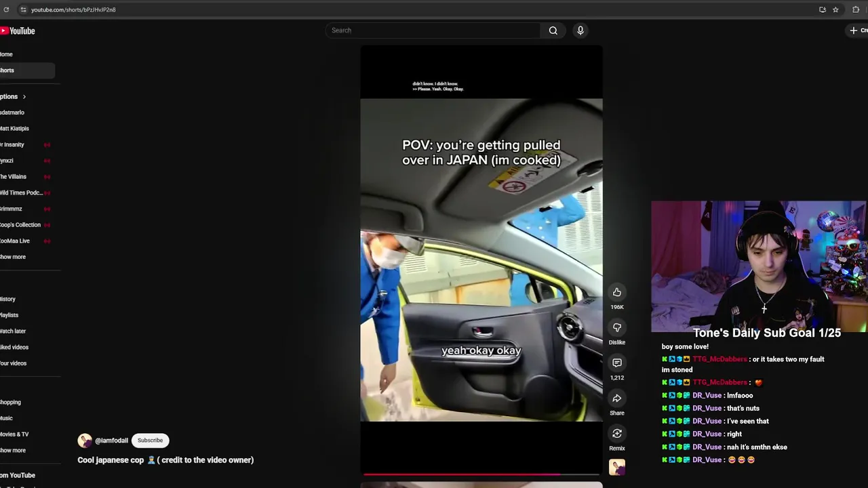This screenshot has width=868, height=488.
Task: Open Liked videos list
Action: [x=14, y=347]
